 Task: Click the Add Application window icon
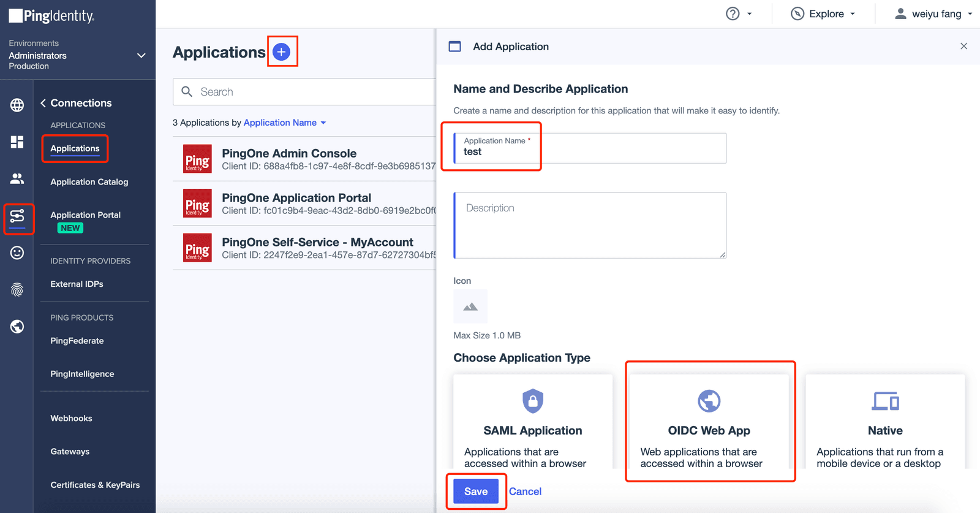coord(454,47)
